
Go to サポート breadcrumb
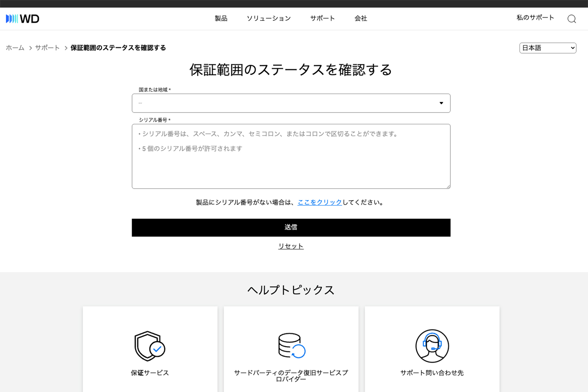click(x=47, y=48)
